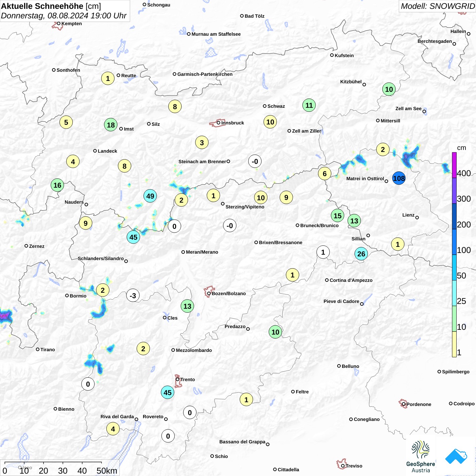The height and width of the screenshot is (476, 476).
Task: Click the Modell: SNOWGRID label
Action: pos(438,6)
